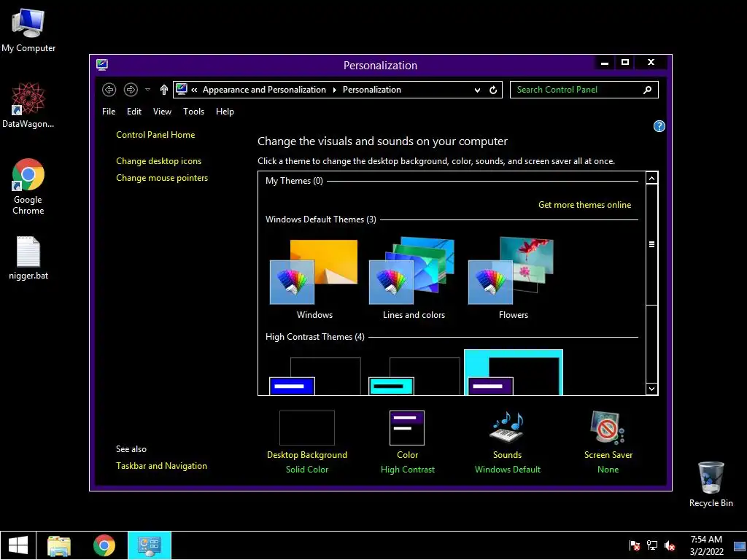Open the Color High Contrast icon

pyautogui.click(x=407, y=427)
